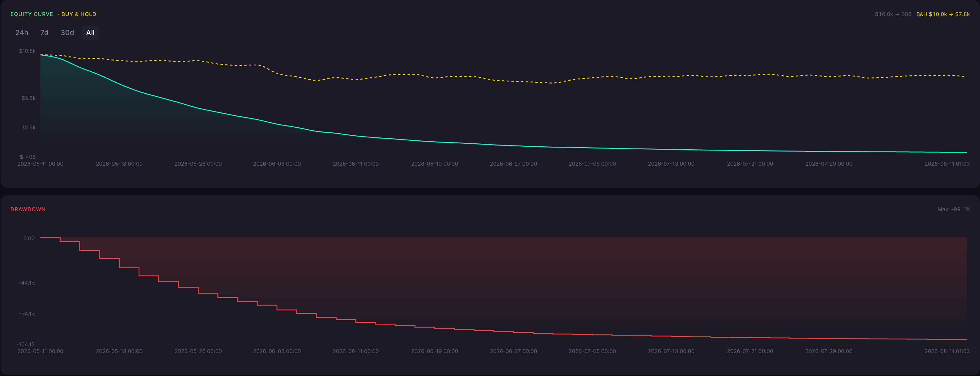Click the EQUITY CURVE legend label
This screenshot has height=376, width=980.
coord(32,14)
